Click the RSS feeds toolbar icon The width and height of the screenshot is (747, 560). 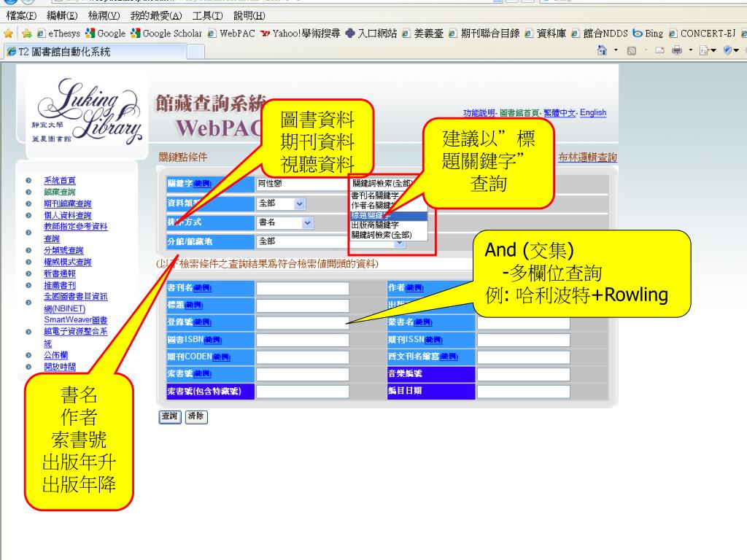(632, 50)
